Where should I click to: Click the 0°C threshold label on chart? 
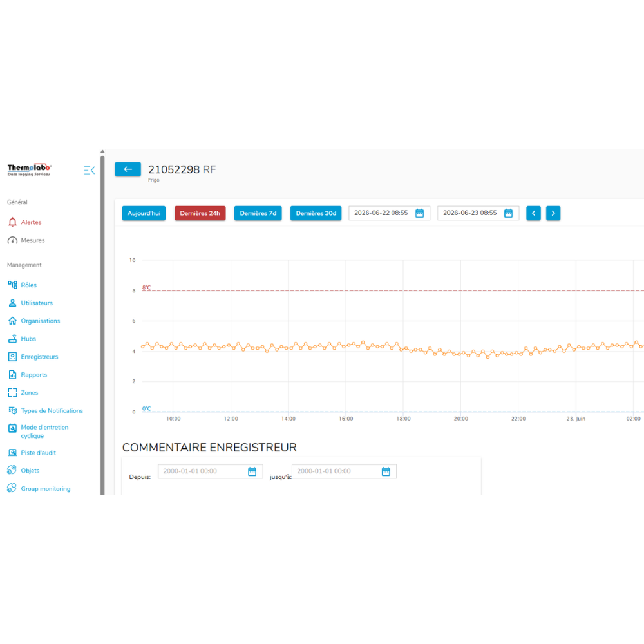click(147, 409)
